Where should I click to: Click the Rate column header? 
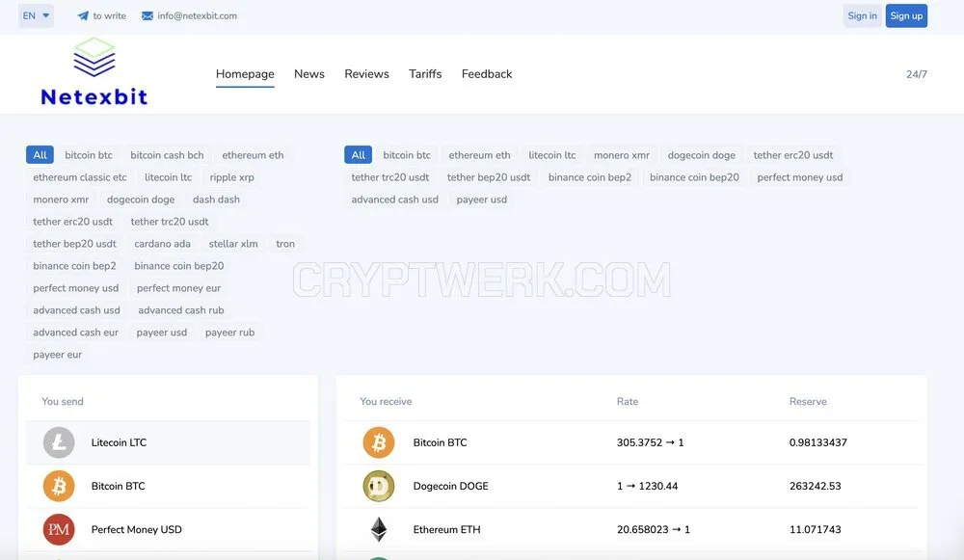coord(628,401)
